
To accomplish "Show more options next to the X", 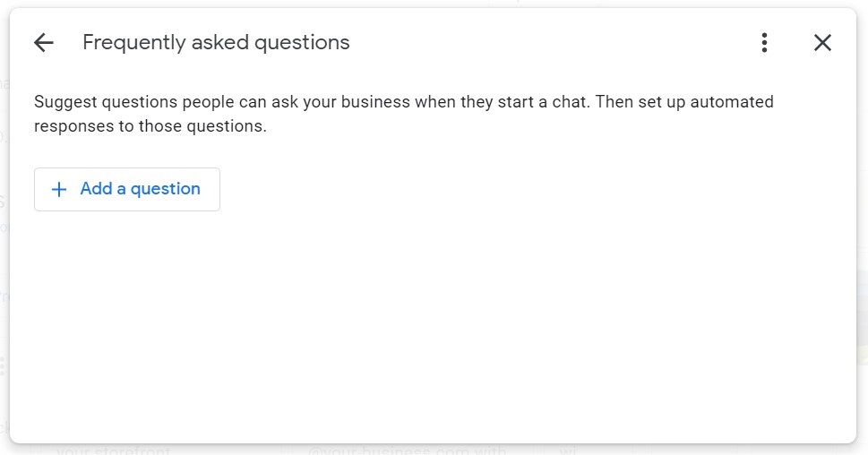I will (764, 42).
